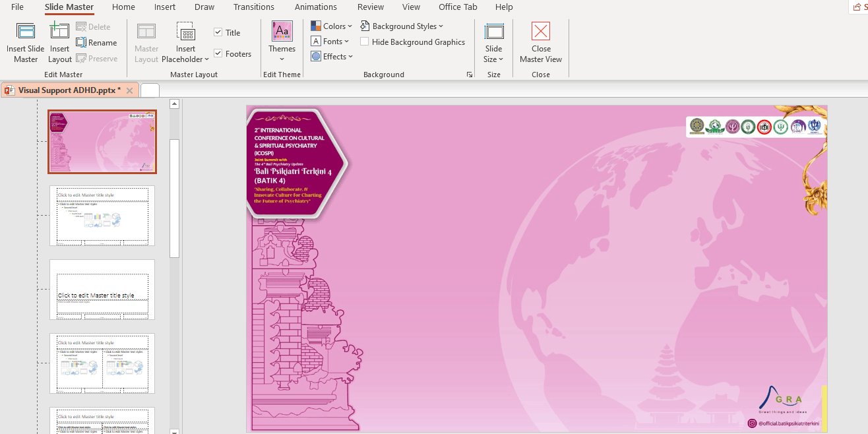Click Insert Layout icon

[x=59, y=31]
